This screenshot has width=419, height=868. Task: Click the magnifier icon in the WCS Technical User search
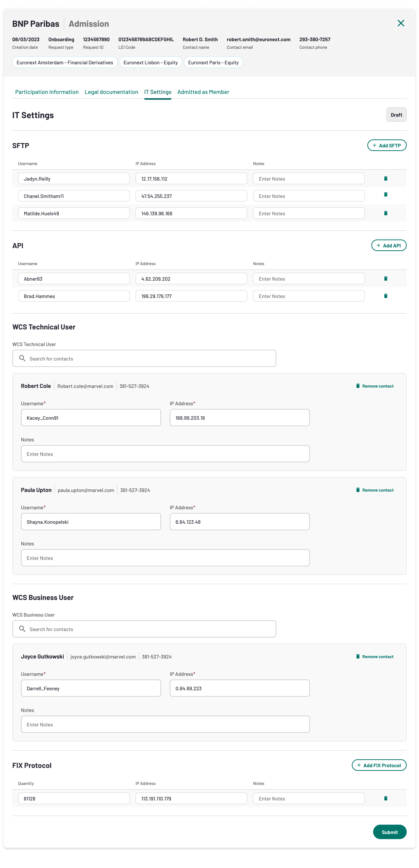click(22, 358)
